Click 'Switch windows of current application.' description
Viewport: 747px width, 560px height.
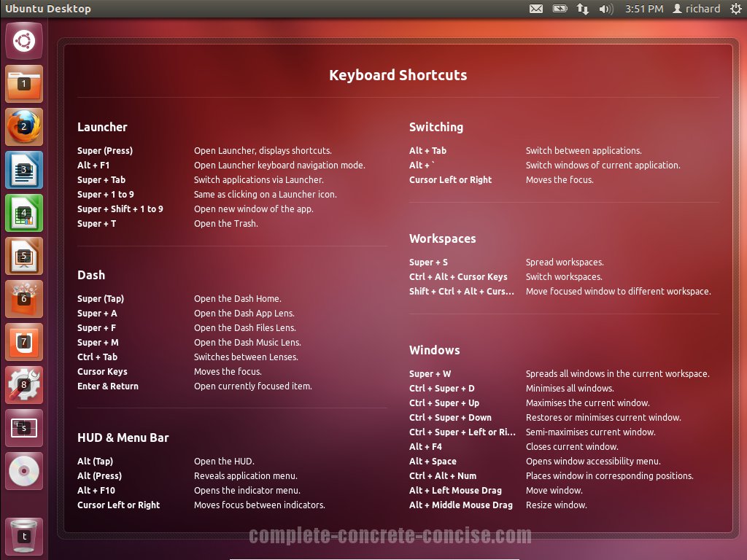pos(603,166)
